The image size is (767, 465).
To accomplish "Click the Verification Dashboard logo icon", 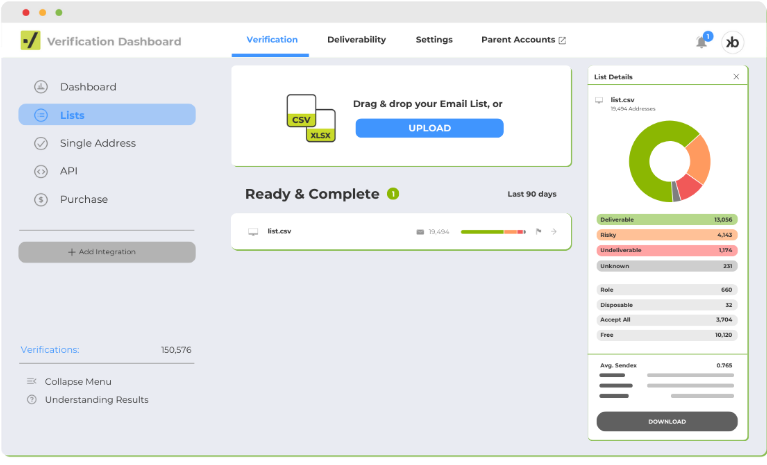I will [30, 40].
